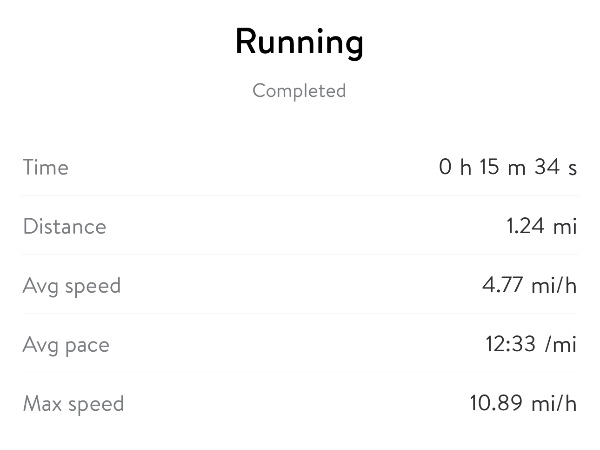Tap the hours value 0 h
600x450 pixels.
pyautogui.click(x=455, y=167)
